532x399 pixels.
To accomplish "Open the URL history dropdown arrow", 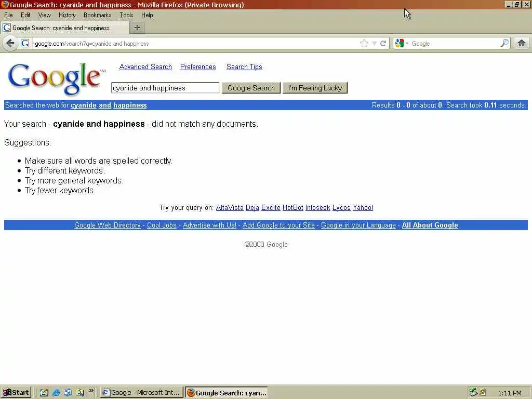I will (374, 44).
